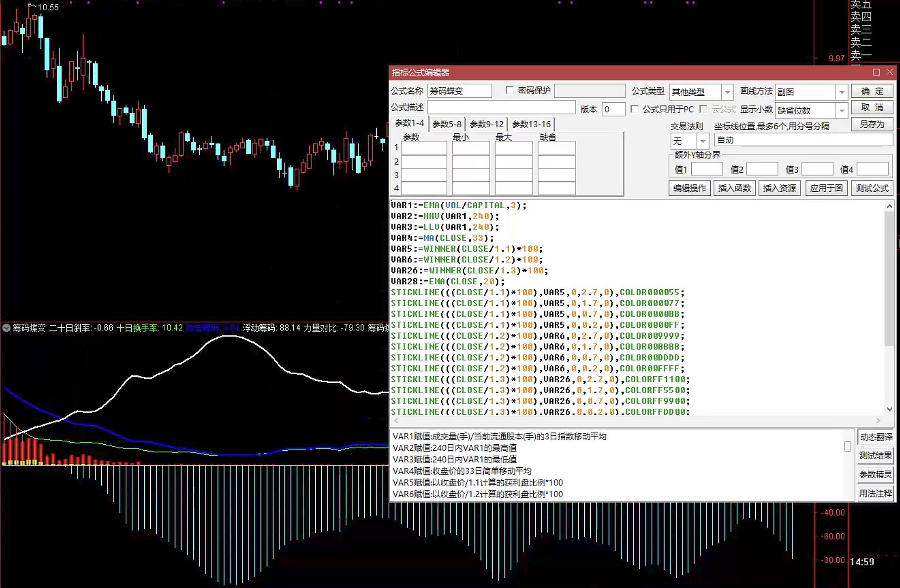Image resolution: width=900 pixels, height=588 pixels.
Task: Open the 参数9-12 tab
Action: (x=487, y=124)
